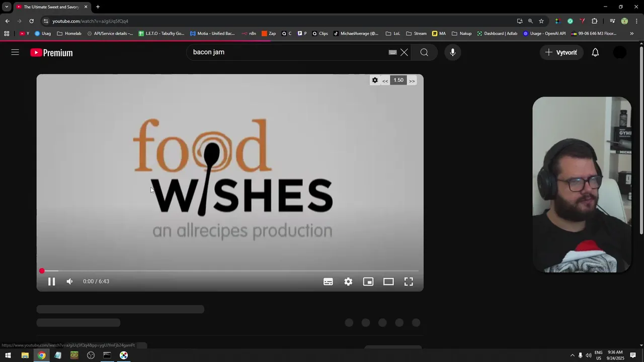644x362 pixels.
Task: Click the video progress bar midpoint
Action: 230,271
